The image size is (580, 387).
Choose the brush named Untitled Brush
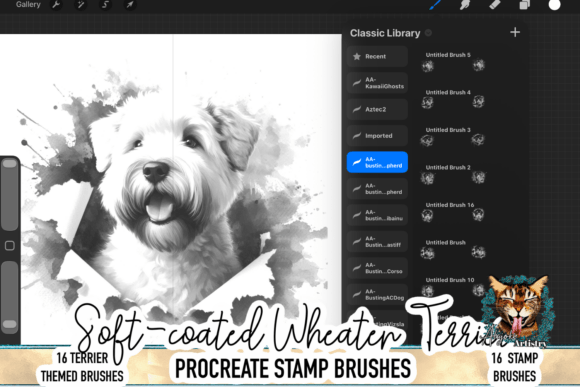(x=453, y=249)
